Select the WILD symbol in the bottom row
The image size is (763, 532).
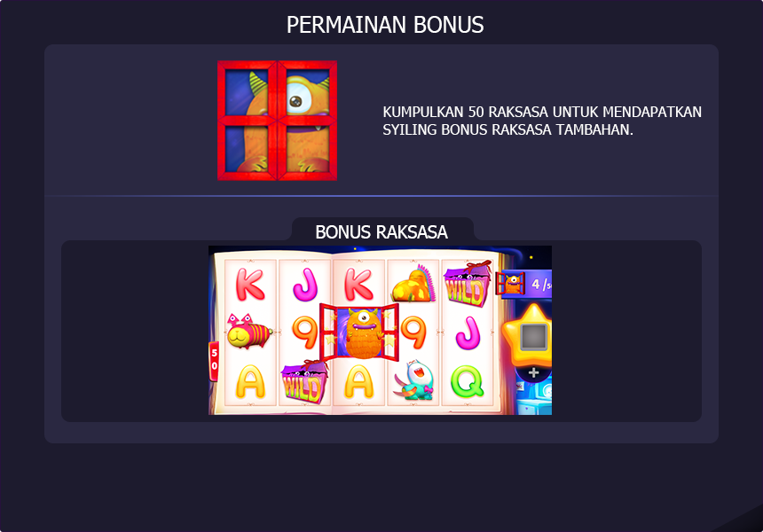pos(305,383)
